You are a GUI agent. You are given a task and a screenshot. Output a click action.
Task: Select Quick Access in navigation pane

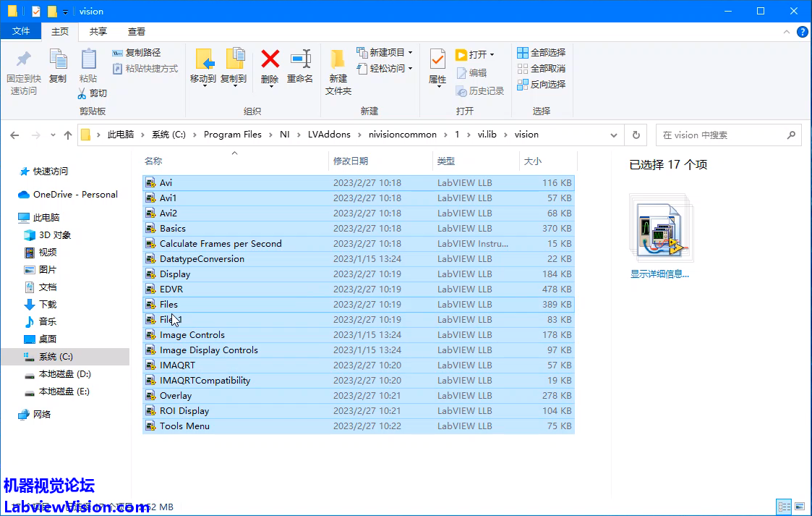coord(50,172)
